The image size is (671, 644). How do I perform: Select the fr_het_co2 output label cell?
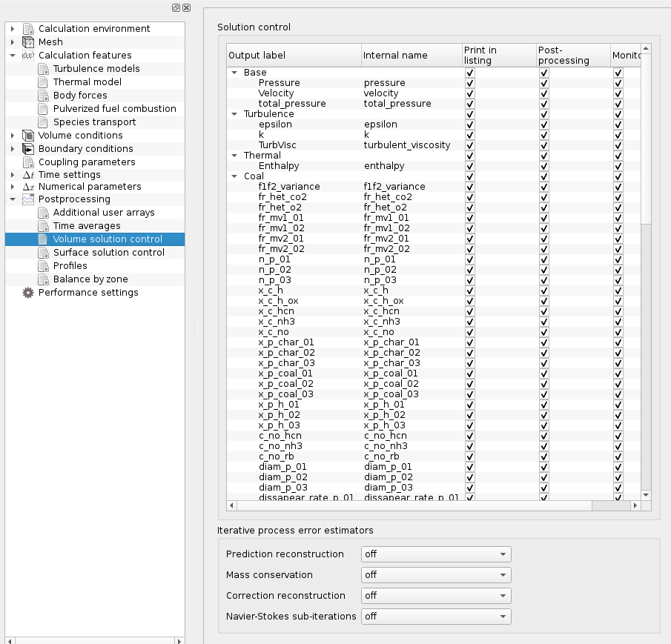282,197
